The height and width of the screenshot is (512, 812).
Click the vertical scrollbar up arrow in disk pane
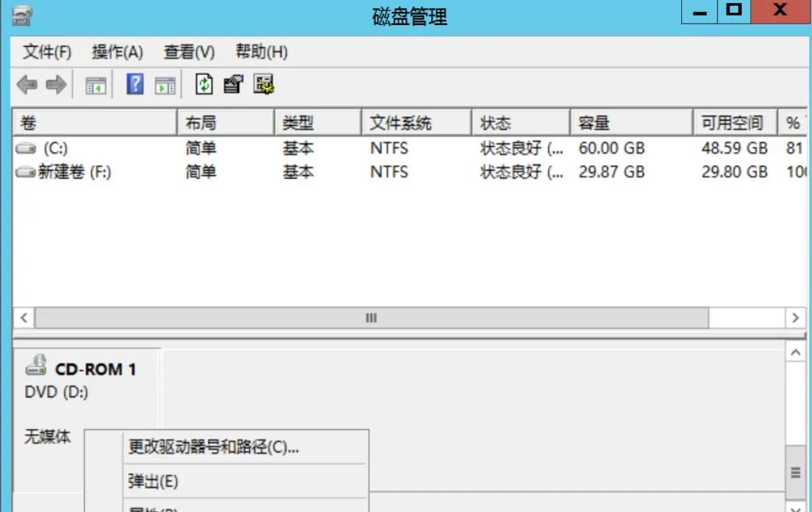[795, 352]
